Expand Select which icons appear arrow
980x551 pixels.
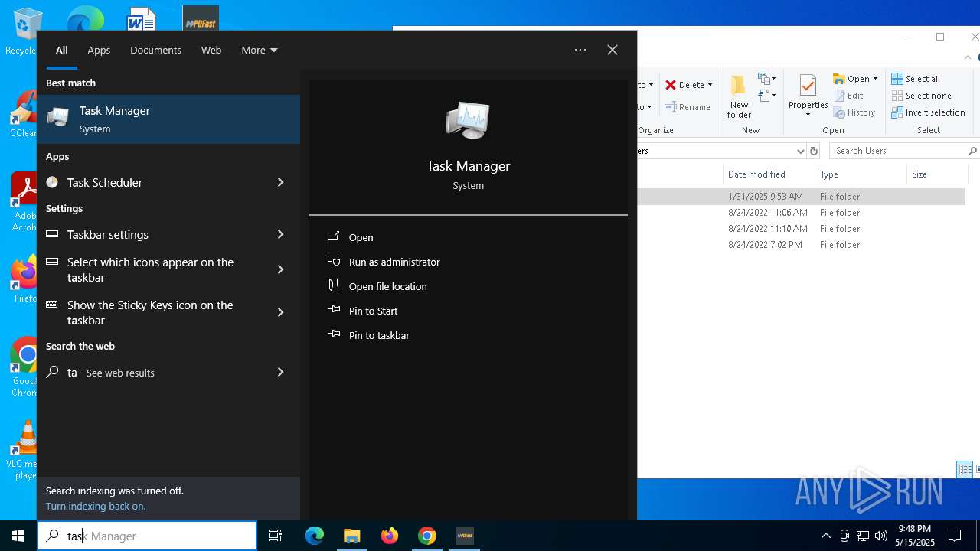[280, 269]
